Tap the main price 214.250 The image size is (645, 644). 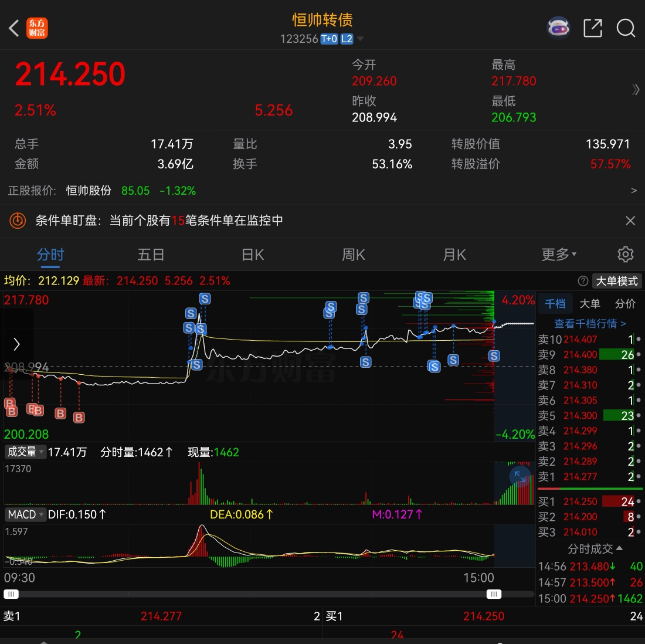tap(70, 74)
